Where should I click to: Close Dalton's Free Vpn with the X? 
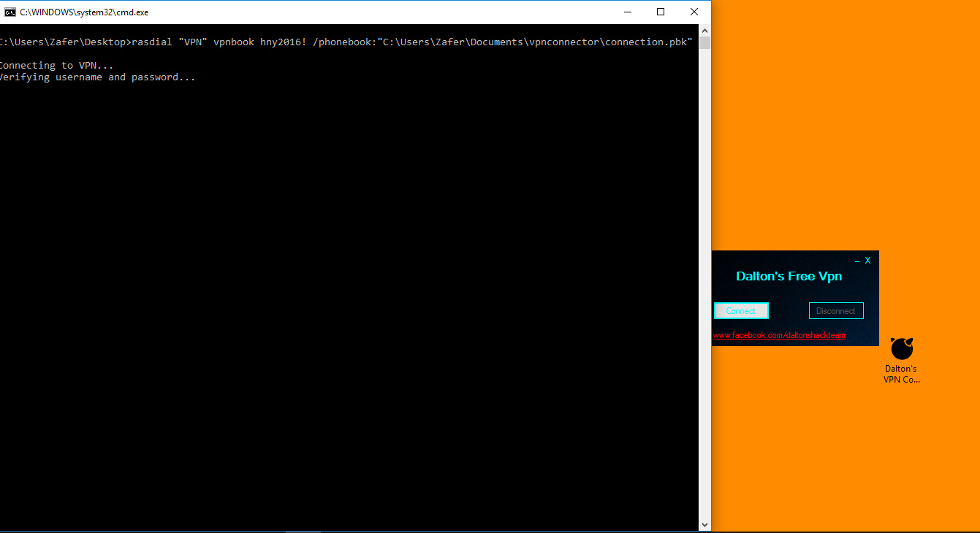[868, 261]
